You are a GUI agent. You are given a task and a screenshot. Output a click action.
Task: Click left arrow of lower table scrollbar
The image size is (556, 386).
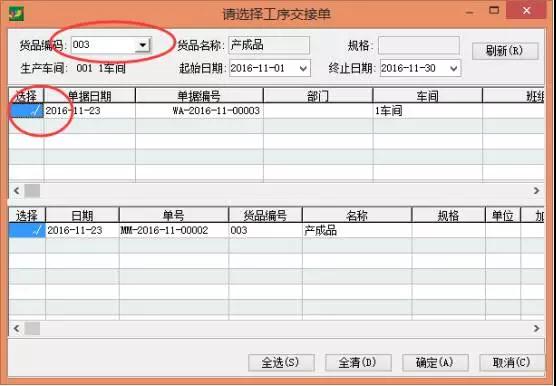coord(16,328)
